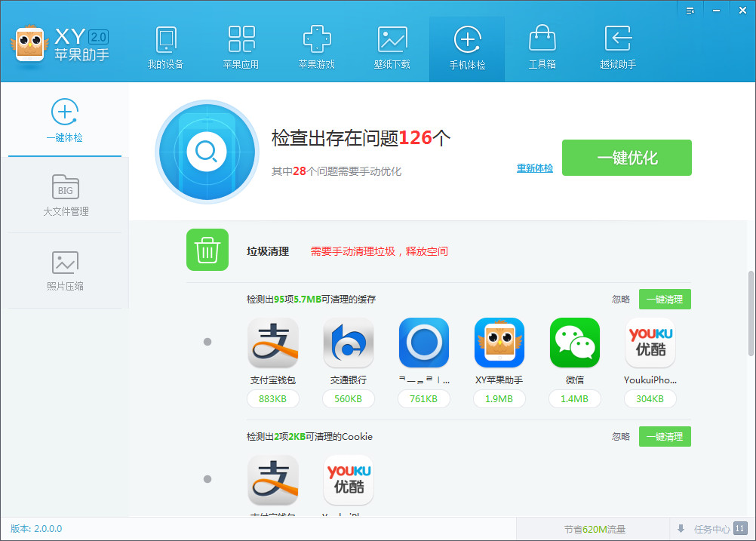Open the title bar menu dropdown
Screen dimensions: 756x541
point(690,10)
